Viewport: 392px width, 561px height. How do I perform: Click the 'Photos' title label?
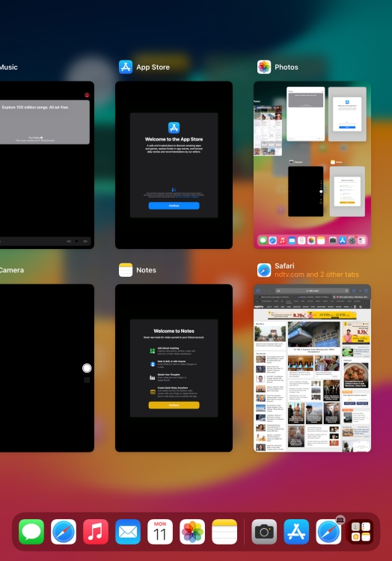(x=286, y=67)
